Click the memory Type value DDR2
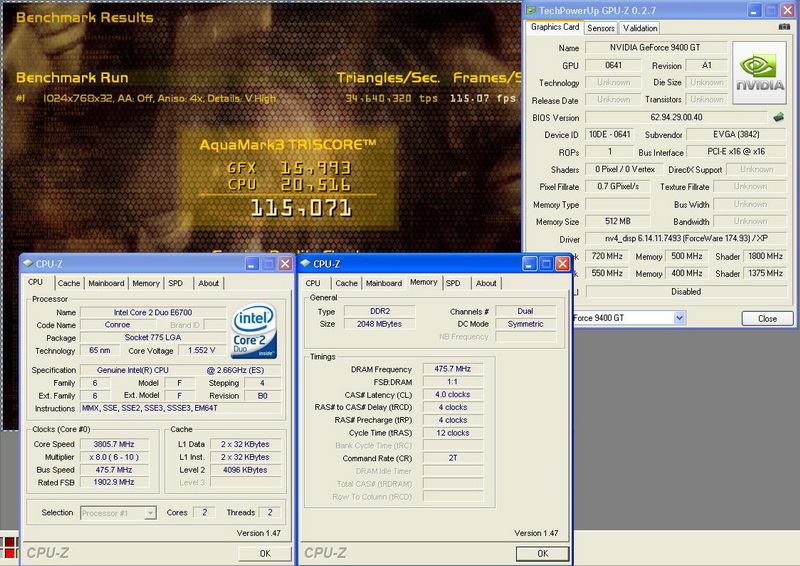 (x=380, y=311)
